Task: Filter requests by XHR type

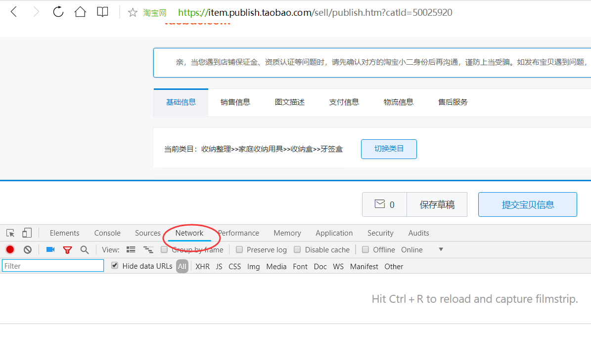Action: [x=202, y=267]
